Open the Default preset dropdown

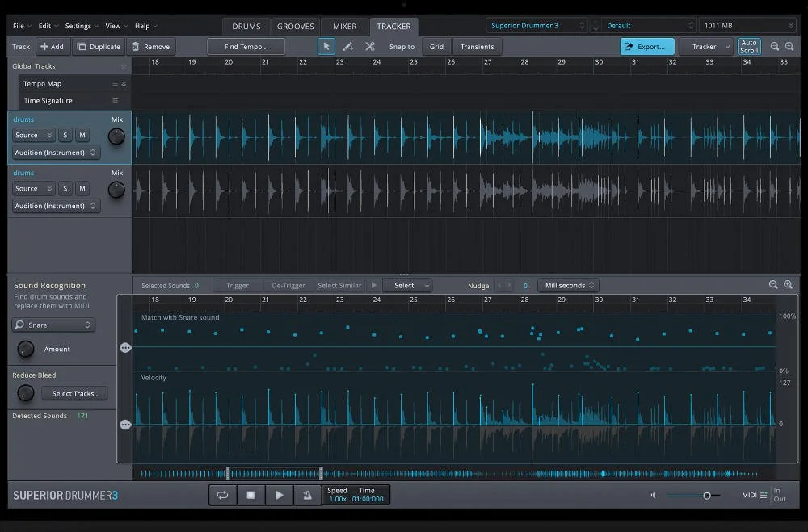(650, 25)
